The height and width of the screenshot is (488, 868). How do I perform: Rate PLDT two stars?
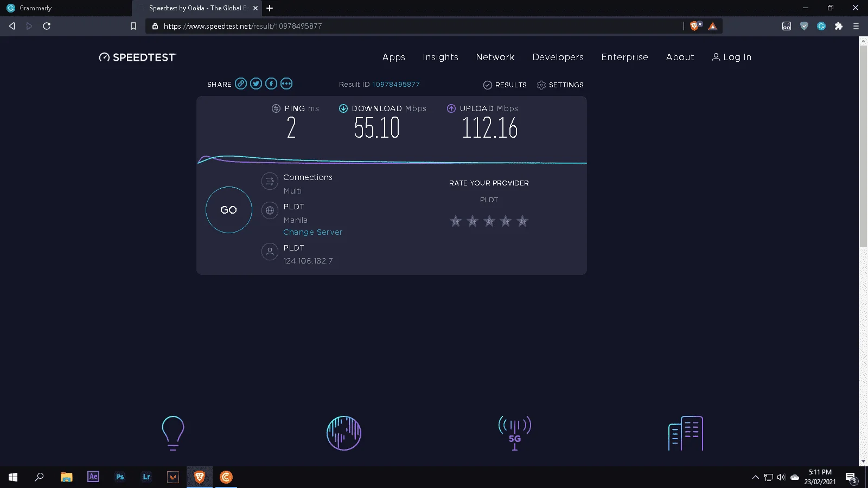click(473, 221)
